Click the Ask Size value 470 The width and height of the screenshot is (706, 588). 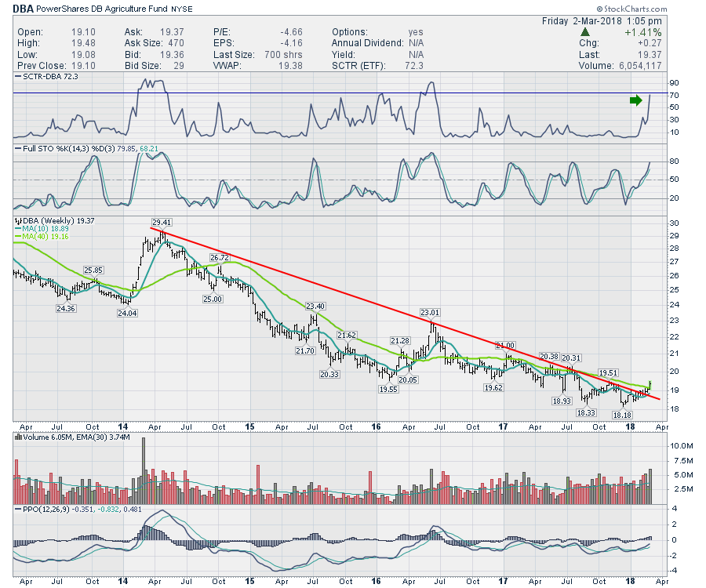pos(176,43)
